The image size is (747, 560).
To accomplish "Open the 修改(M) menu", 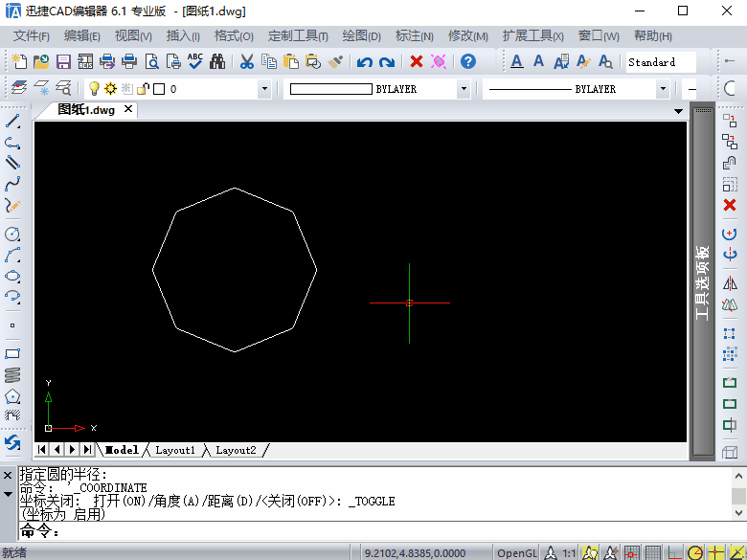I will click(467, 36).
